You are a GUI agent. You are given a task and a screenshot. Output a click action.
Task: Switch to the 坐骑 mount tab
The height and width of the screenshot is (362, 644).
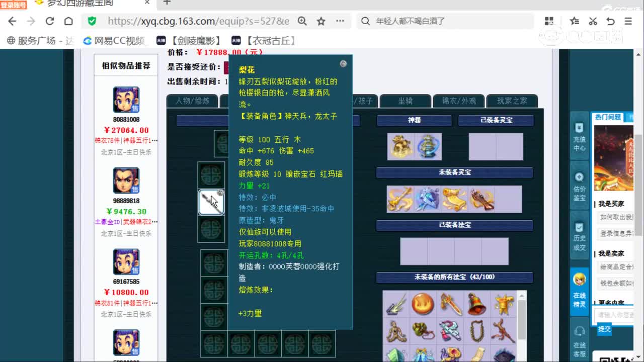tap(407, 101)
